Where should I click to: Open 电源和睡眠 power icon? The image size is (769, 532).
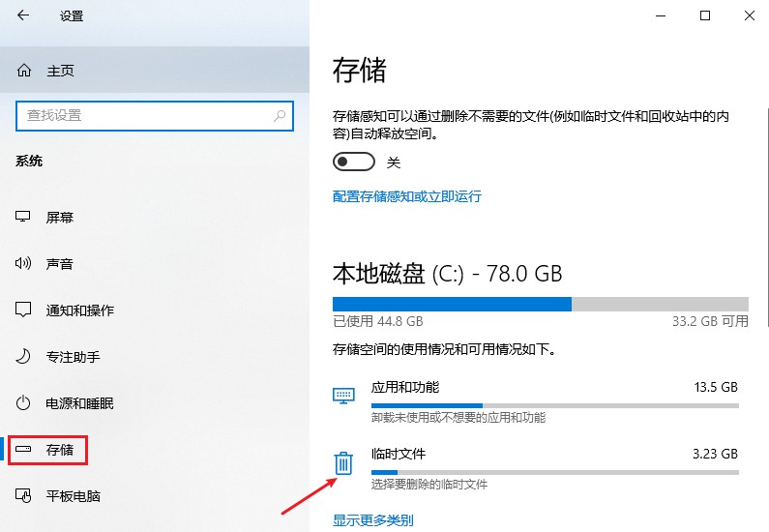pos(23,402)
